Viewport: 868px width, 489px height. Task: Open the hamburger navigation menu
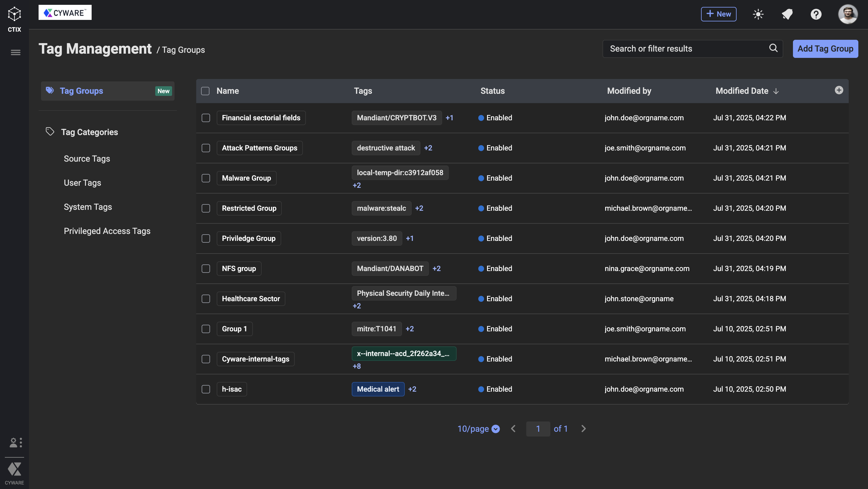15,52
